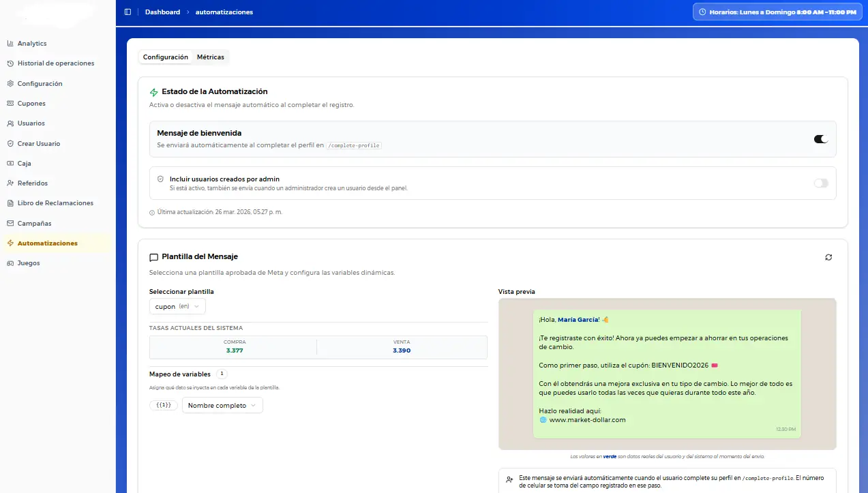Click the WhatsApp message preview bubble
Viewport: 868px width, 493px height.
click(x=667, y=373)
